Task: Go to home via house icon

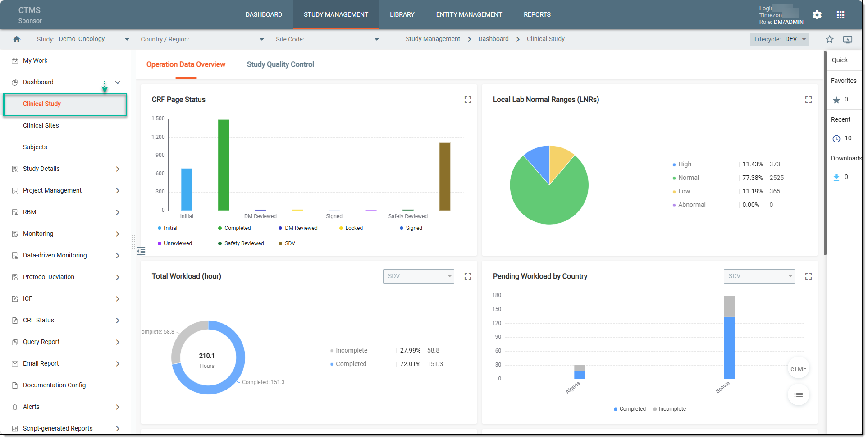Action: (17, 39)
